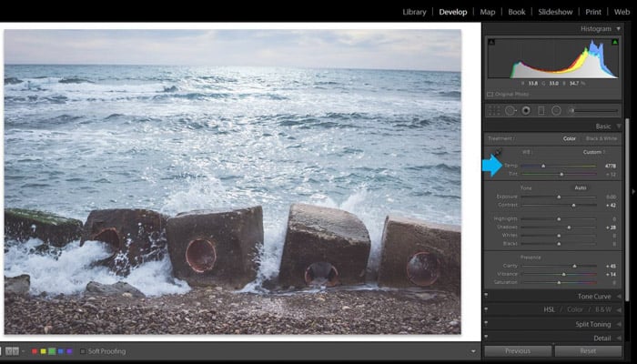The image size is (637, 364).
Task: Expand the Tone Curve panel
Action: click(x=618, y=296)
